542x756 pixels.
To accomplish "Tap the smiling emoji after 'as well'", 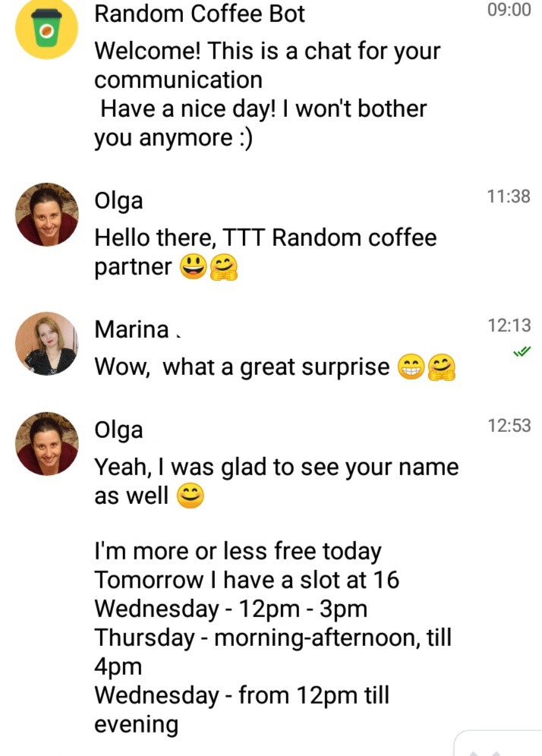I will (191, 496).
